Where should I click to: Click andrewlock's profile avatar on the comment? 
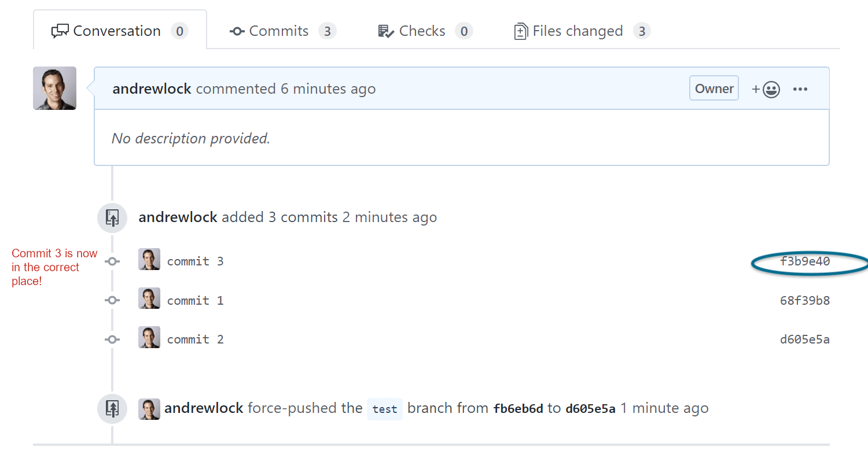54,88
